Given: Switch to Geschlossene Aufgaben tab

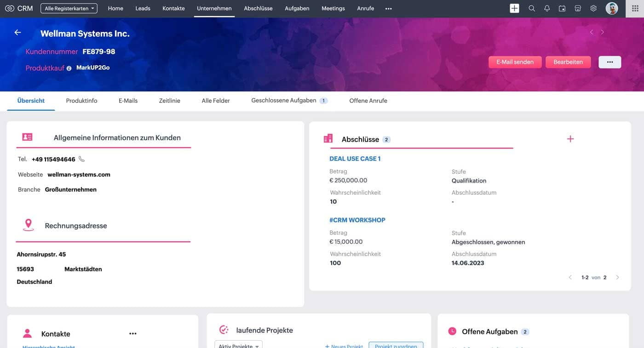Looking at the screenshot, I should pos(289,100).
